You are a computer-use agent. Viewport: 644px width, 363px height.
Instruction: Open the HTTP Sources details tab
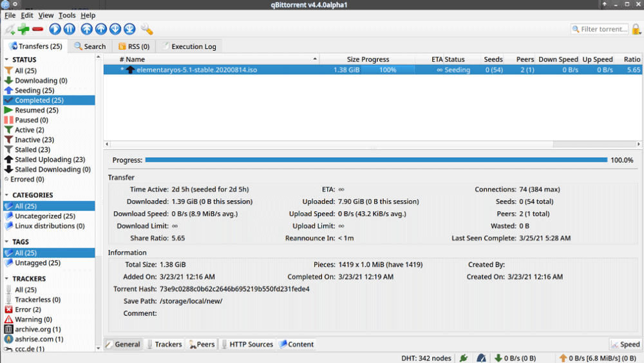coord(247,344)
